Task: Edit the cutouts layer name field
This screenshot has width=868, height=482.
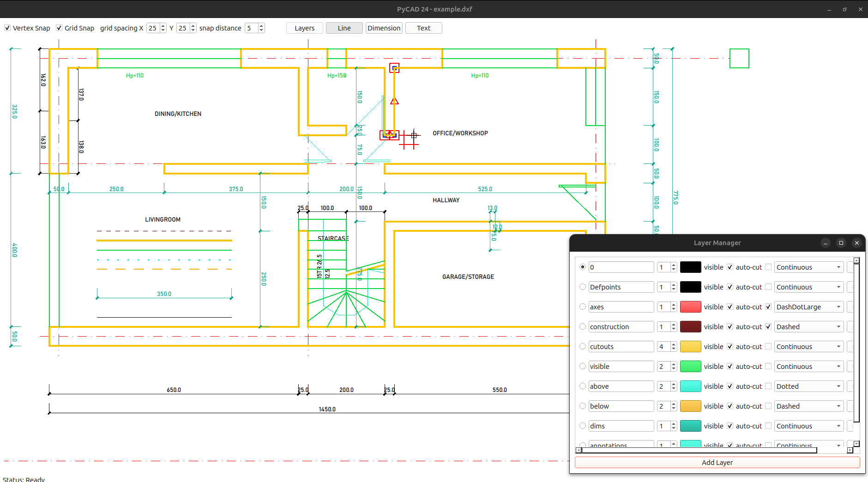Action: click(x=621, y=346)
